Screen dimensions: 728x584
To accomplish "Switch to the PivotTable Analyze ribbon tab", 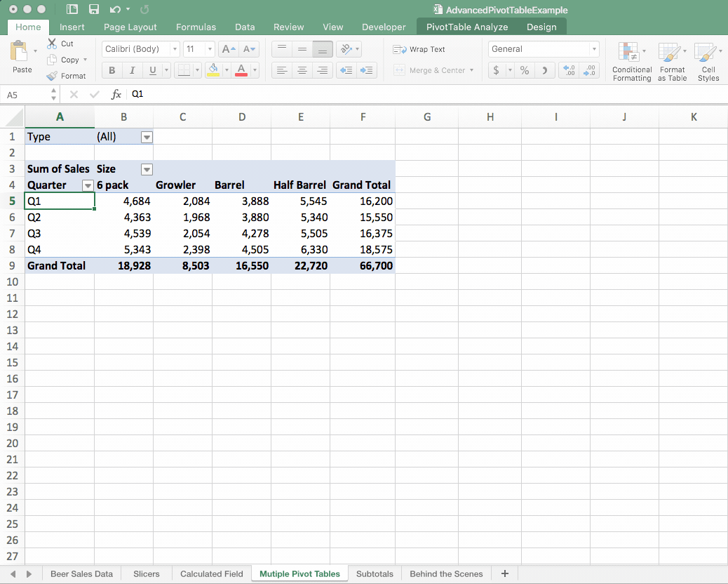I will tap(466, 26).
